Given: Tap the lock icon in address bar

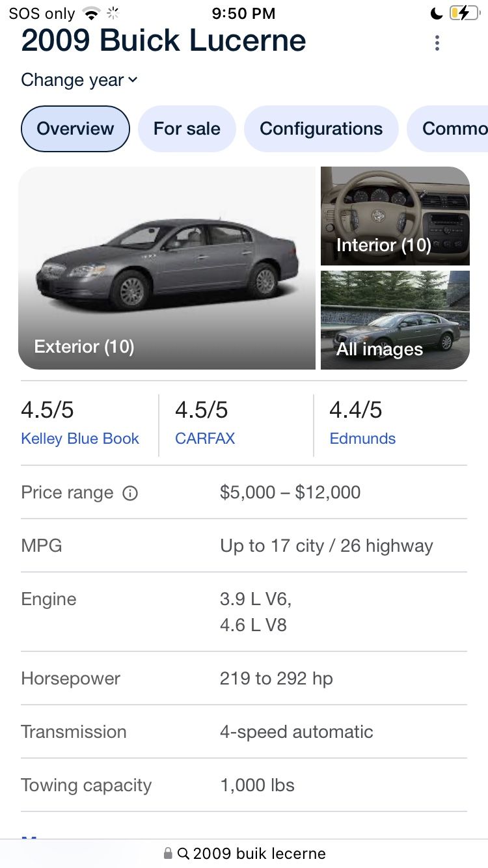Looking at the screenshot, I should (x=168, y=853).
